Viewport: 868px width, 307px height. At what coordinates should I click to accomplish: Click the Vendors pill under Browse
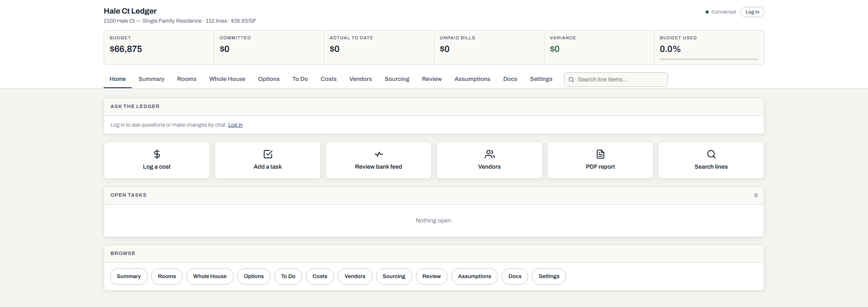(355, 276)
